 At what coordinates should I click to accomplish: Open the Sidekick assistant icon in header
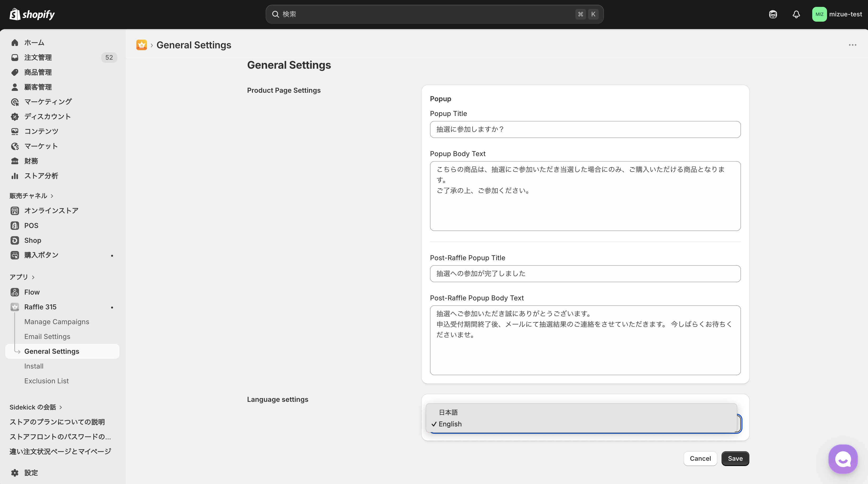point(773,14)
